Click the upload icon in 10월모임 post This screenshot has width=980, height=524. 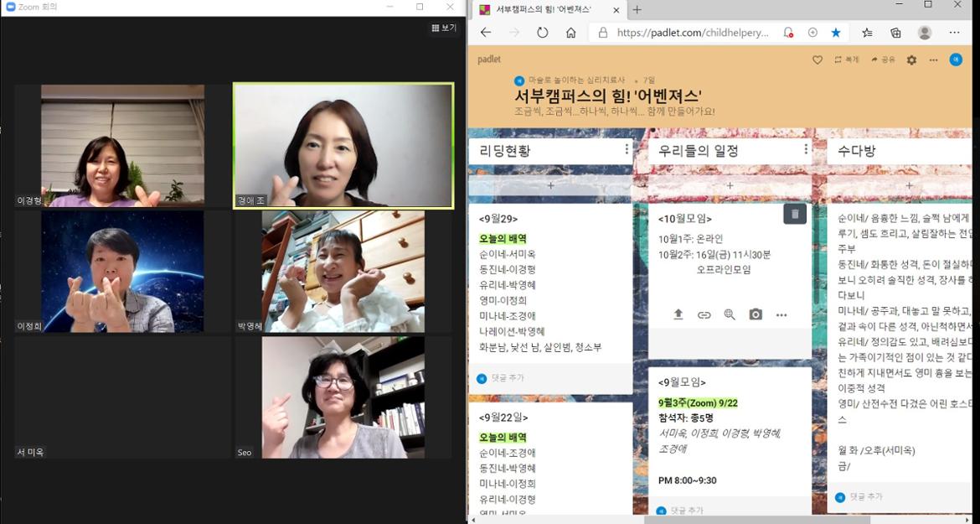tap(678, 314)
